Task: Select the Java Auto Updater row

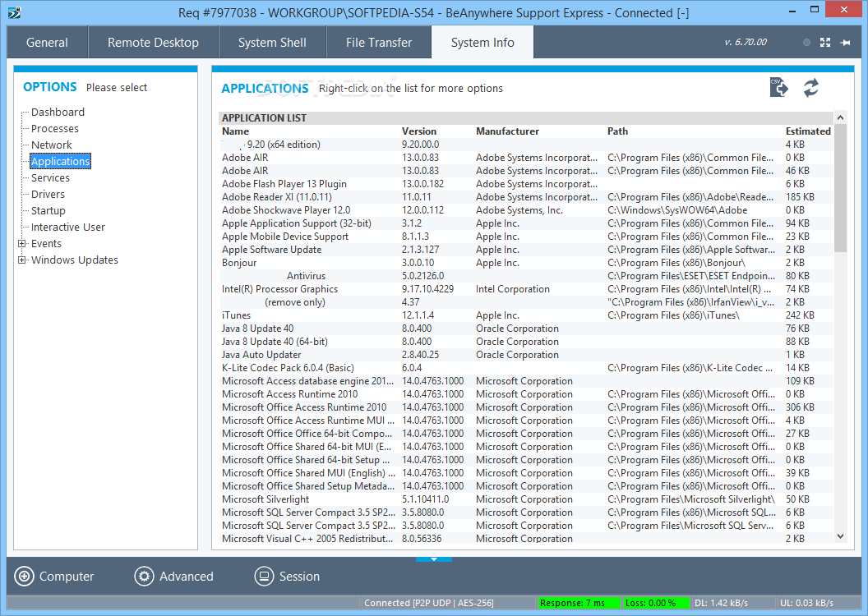Action: pyautogui.click(x=526, y=355)
